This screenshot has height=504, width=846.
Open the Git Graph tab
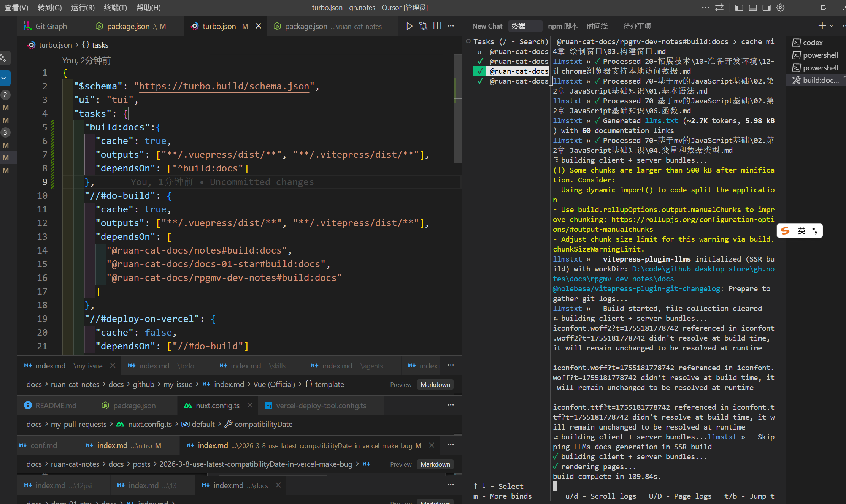point(51,26)
